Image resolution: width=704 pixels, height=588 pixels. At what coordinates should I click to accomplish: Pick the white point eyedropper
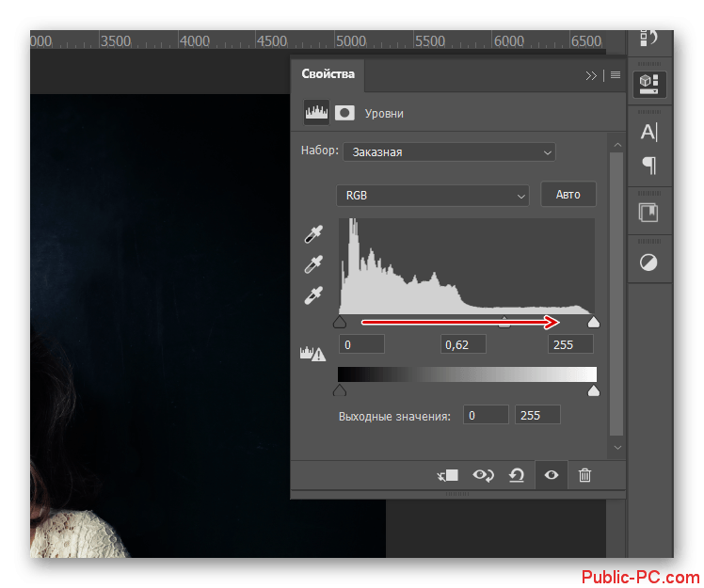[313, 295]
